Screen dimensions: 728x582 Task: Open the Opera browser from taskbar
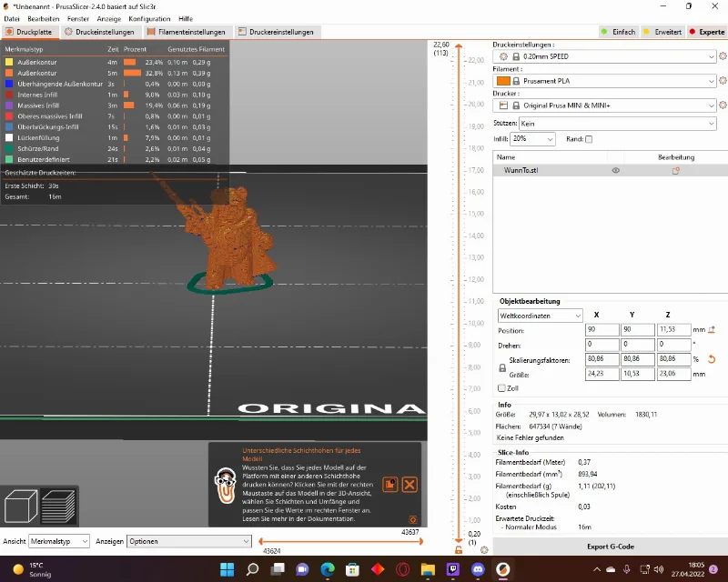coord(402,569)
